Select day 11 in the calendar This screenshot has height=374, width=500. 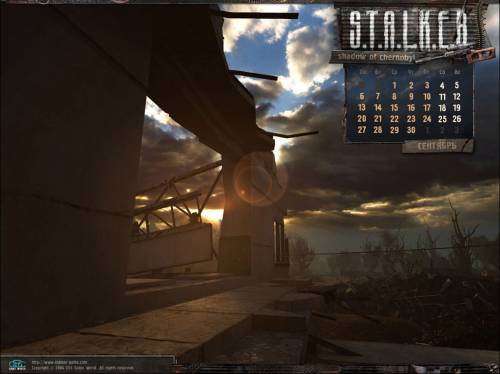(x=442, y=97)
